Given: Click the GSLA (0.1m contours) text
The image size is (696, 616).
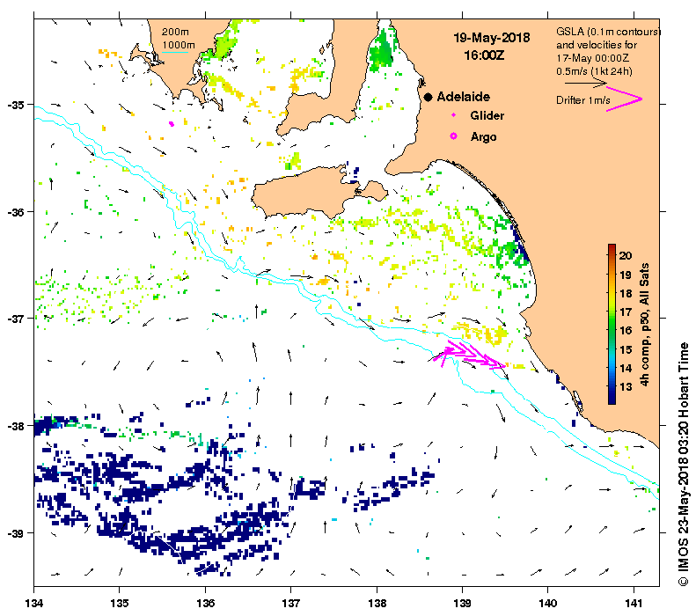Looking at the screenshot, I should (x=608, y=32).
